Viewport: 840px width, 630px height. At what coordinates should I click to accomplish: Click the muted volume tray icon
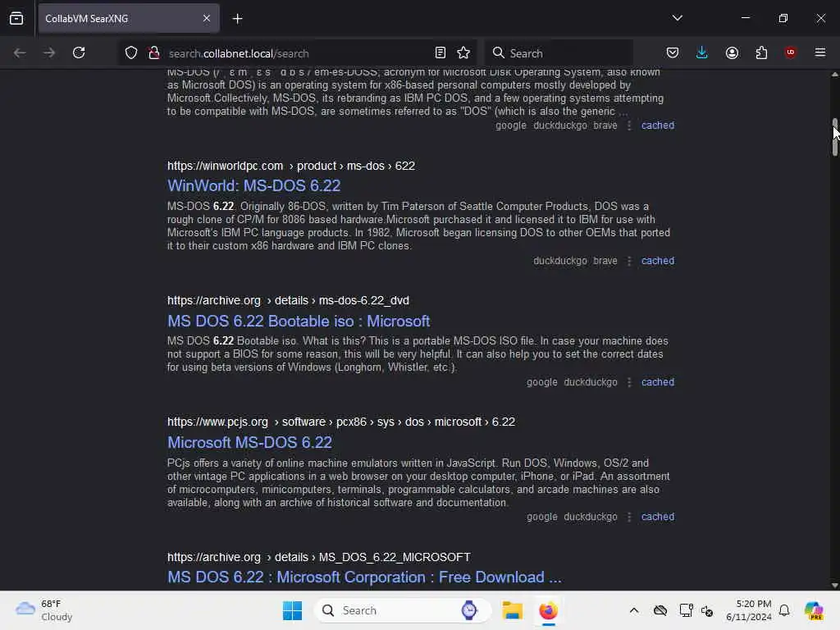pyautogui.click(x=706, y=610)
